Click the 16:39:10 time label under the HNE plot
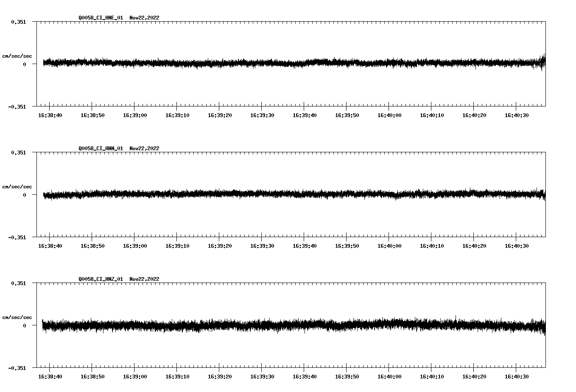This screenshot has width=576, height=392. [177, 115]
